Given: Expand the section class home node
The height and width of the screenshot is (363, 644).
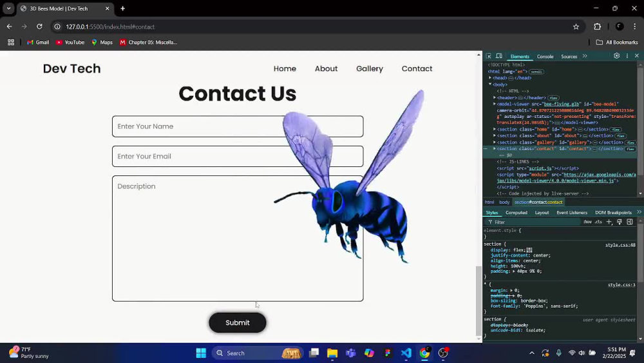Looking at the screenshot, I should (495, 129).
